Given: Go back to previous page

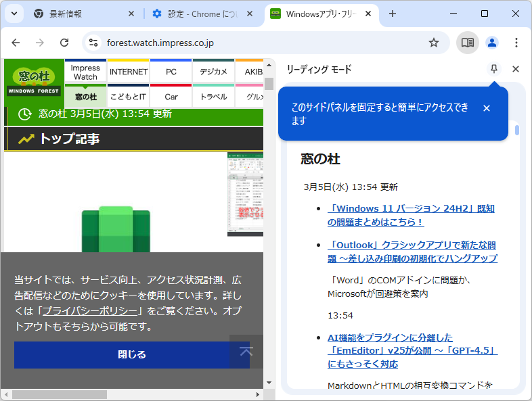Looking at the screenshot, I should tap(16, 43).
